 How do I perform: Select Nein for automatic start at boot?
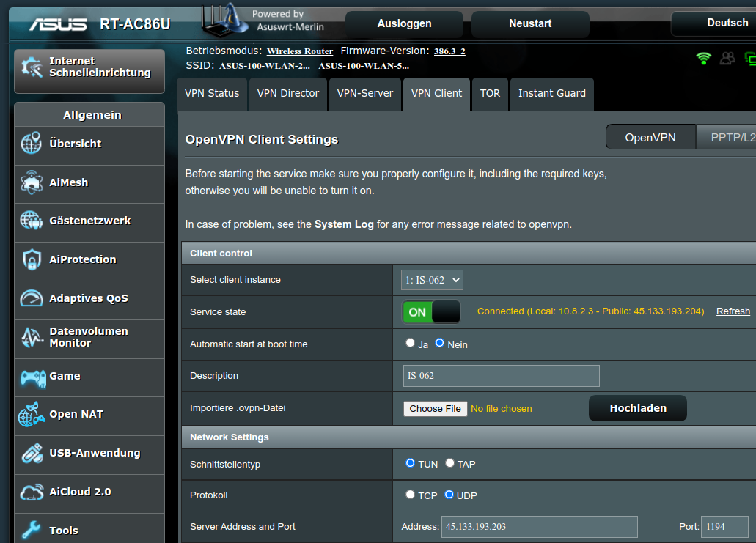click(440, 342)
